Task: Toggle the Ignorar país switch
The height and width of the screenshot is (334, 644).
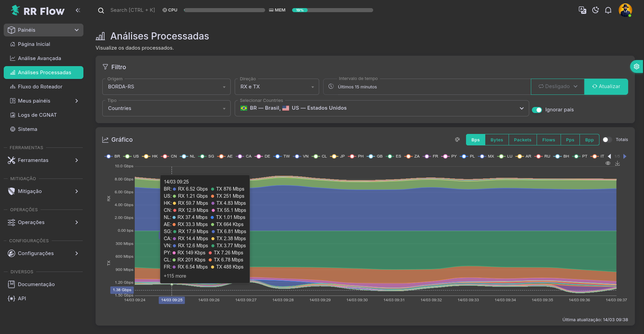Action: tap(537, 110)
